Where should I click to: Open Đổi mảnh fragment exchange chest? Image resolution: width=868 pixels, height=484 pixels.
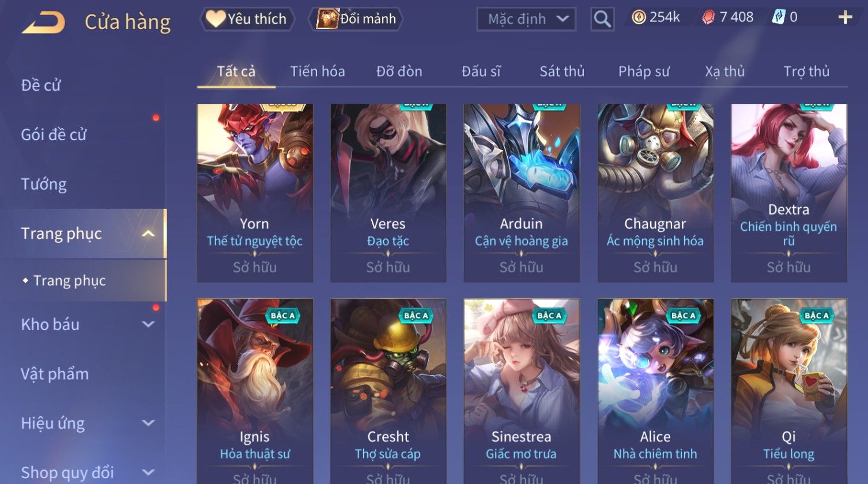356,19
